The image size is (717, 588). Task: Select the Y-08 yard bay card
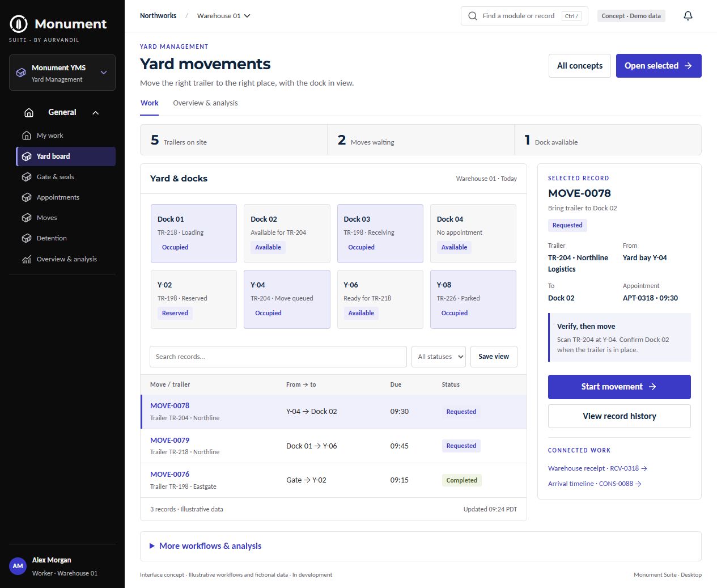tap(473, 299)
